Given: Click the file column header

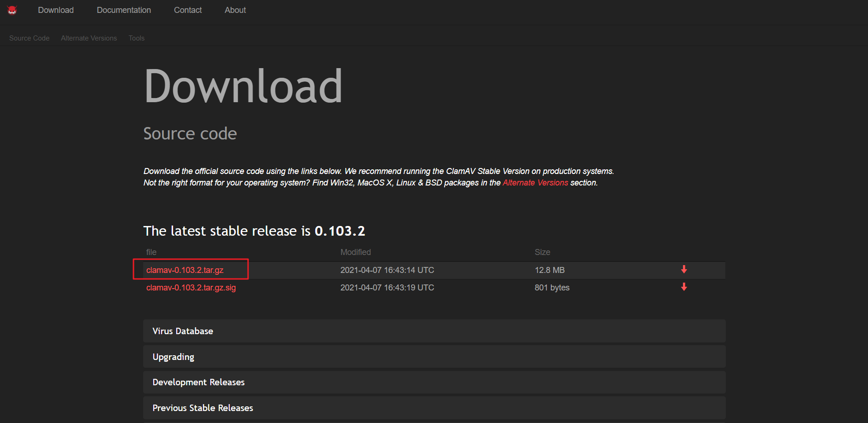Looking at the screenshot, I should 151,252.
